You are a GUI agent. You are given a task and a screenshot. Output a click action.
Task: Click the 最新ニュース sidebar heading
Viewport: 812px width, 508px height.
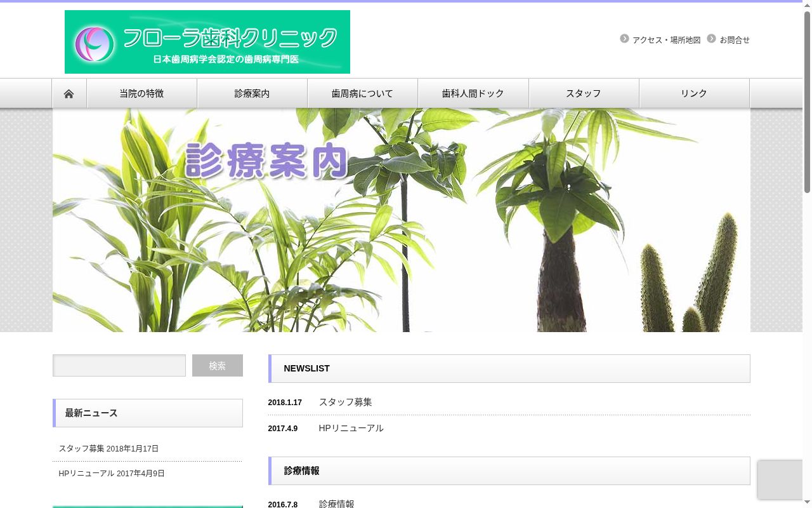pyautogui.click(x=148, y=413)
